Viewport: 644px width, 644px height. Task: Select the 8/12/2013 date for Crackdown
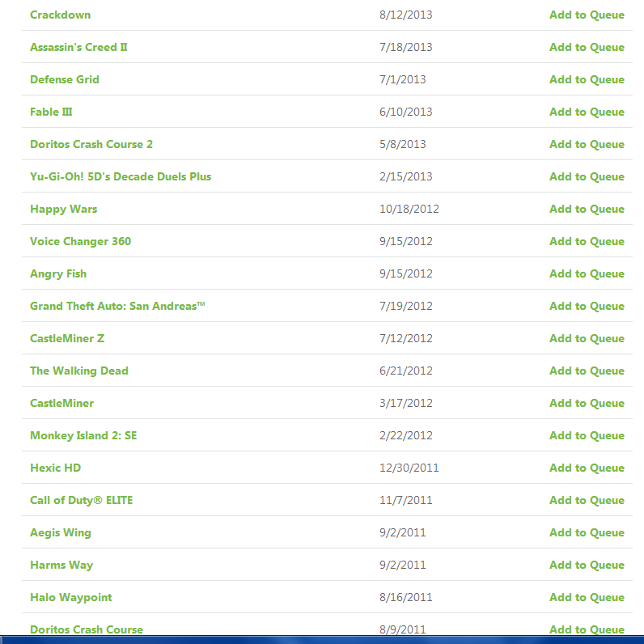coord(406,15)
